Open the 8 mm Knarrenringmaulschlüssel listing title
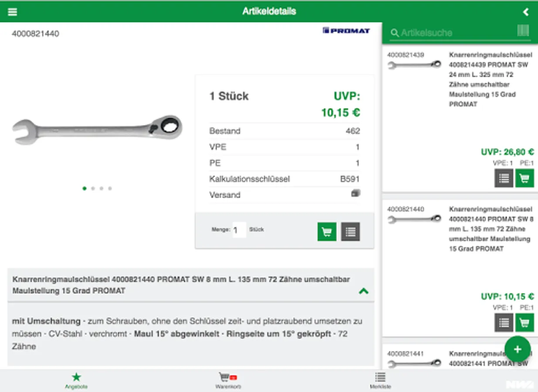 [491, 229]
